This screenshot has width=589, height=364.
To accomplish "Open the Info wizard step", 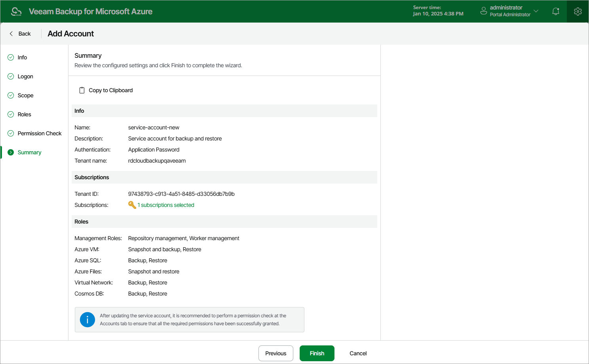I will [x=22, y=57].
